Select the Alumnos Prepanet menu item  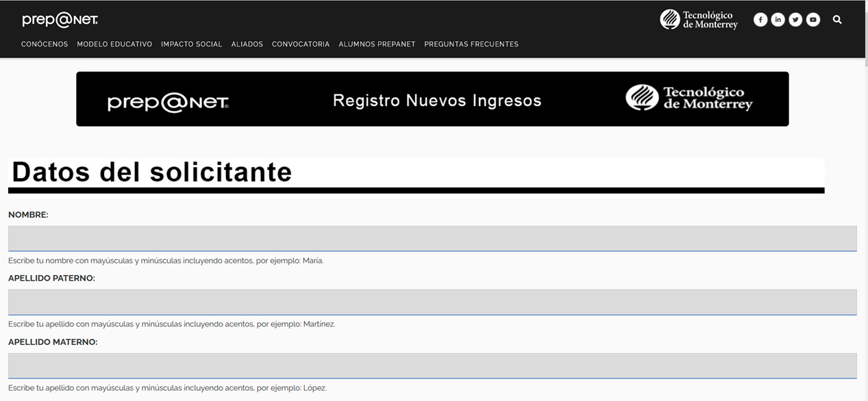377,44
